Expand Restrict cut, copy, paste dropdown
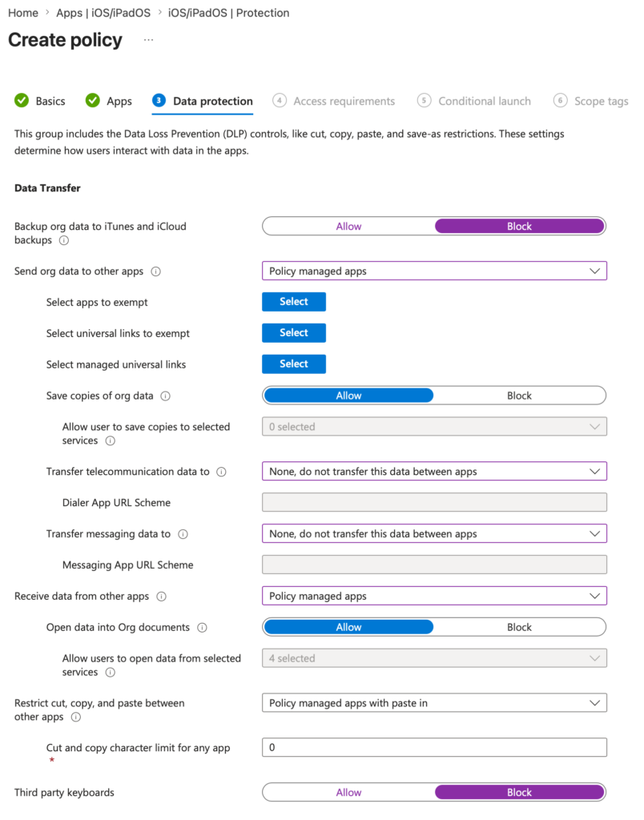The height and width of the screenshot is (820, 644). [434, 703]
